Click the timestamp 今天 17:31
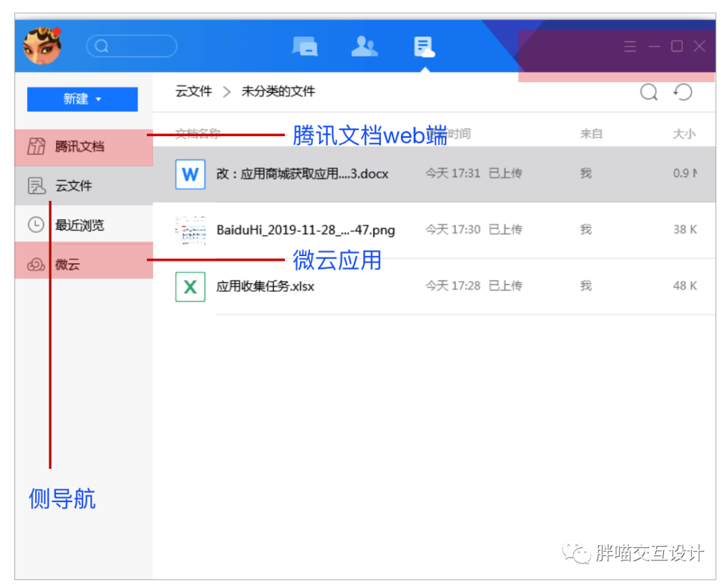This screenshot has height=585, width=728. pos(453,174)
